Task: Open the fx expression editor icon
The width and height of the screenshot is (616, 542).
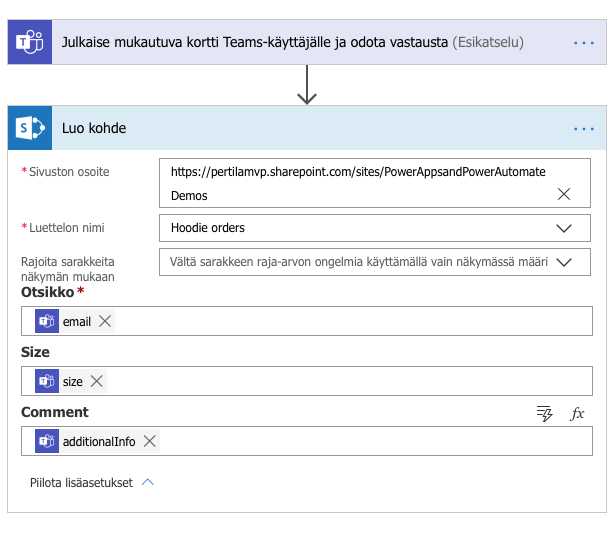Action: (x=577, y=413)
